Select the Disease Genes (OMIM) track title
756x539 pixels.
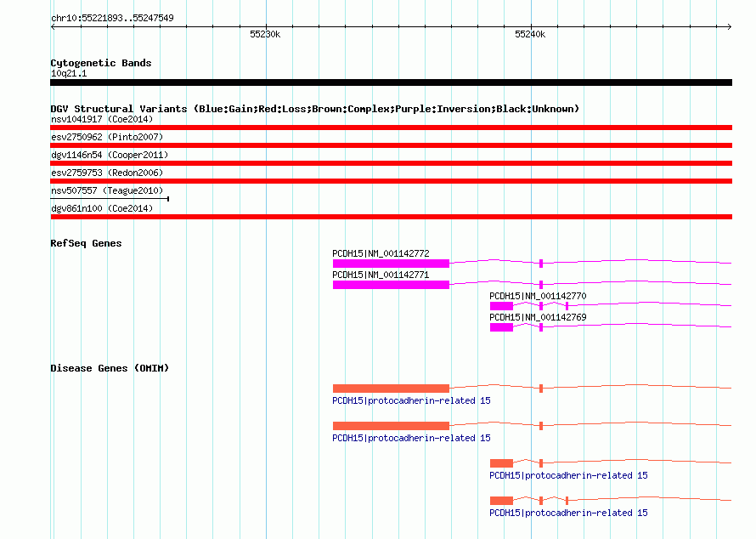(x=110, y=368)
